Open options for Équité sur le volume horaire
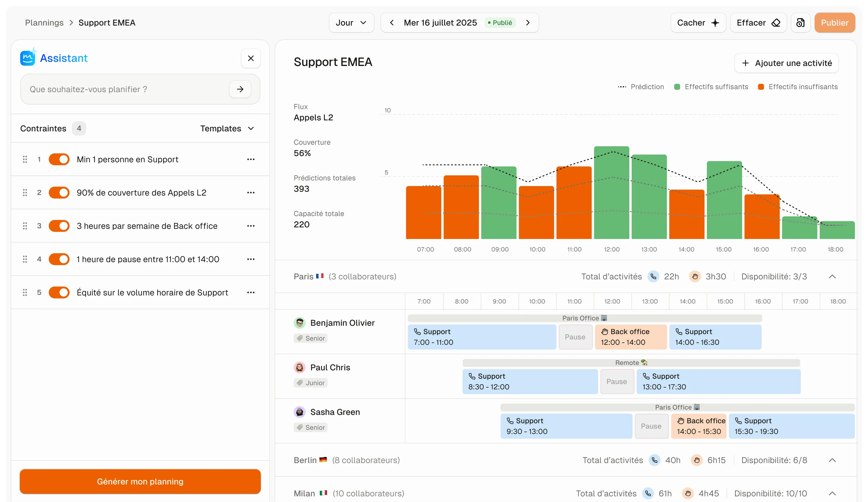The image size is (868, 502). (x=251, y=292)
